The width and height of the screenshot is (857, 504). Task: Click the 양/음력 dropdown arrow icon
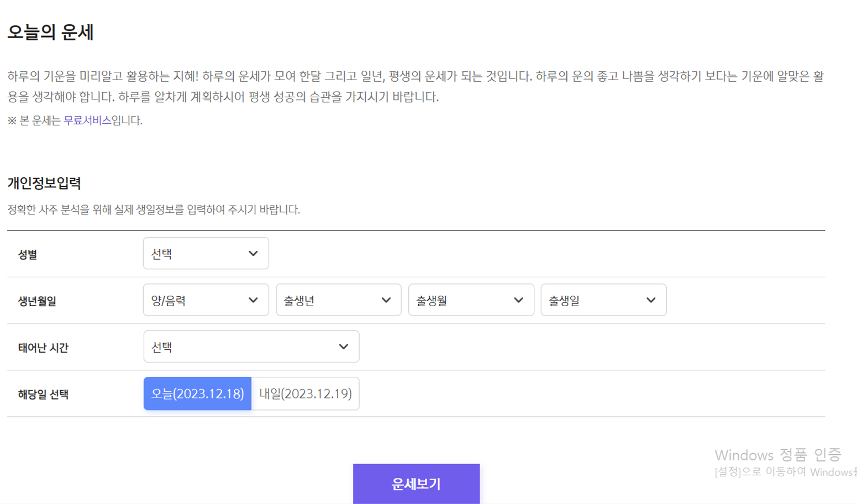click(x=253, y=300)
